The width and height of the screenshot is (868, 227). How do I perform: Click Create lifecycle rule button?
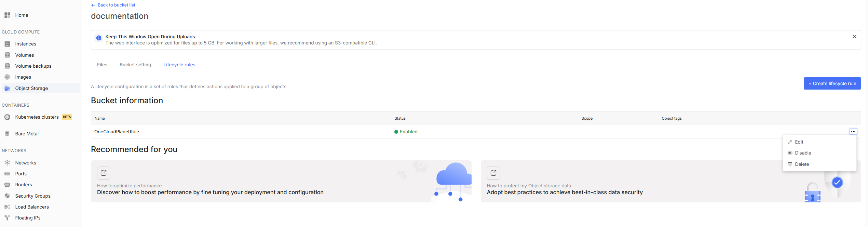click(x=832, y=83)
